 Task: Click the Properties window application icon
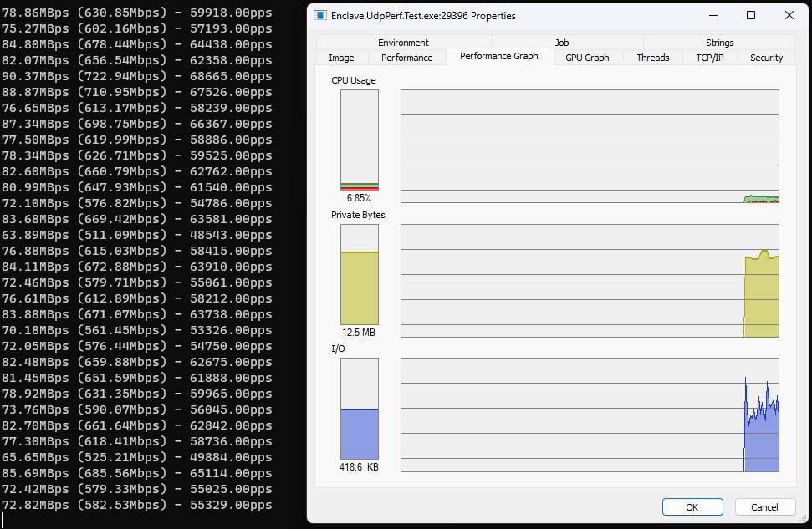pos(320,16)
